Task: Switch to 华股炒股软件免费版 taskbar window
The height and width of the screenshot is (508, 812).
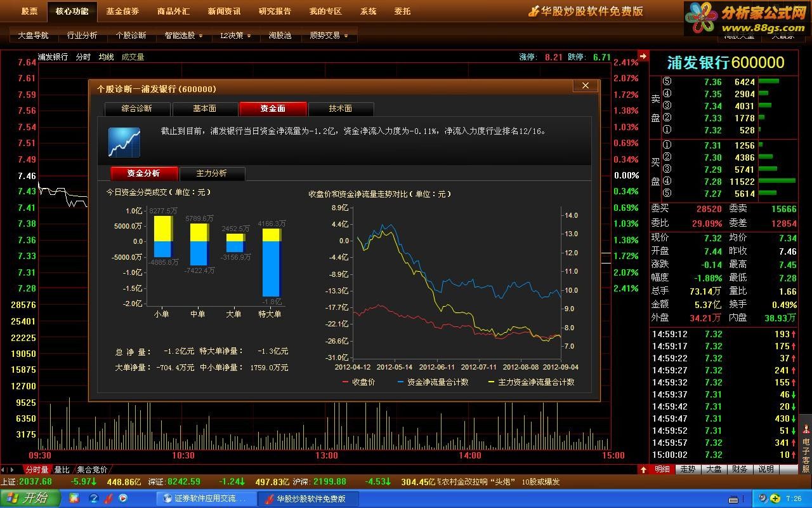Action: pos(310,499)
